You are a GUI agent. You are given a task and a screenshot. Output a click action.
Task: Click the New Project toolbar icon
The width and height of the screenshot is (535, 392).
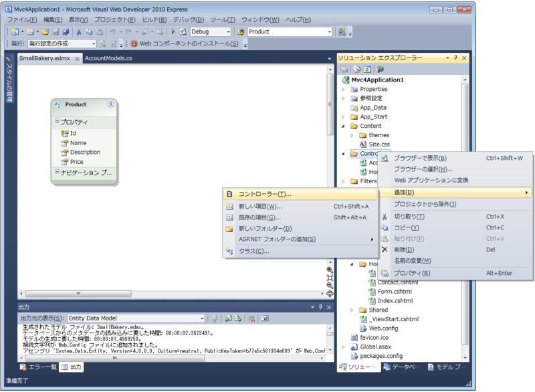(15, 31)
